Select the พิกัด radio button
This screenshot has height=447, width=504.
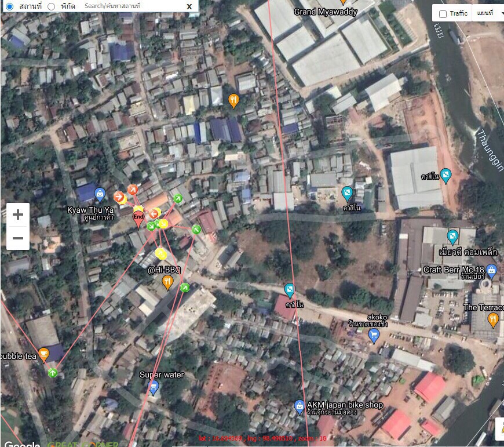coord(51,6)
